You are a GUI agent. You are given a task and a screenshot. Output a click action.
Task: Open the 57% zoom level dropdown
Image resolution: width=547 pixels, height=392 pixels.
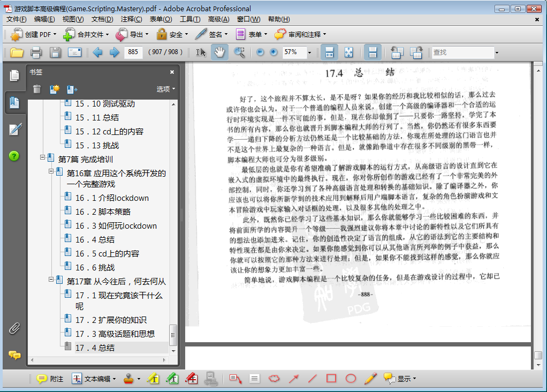coord(309,52)
